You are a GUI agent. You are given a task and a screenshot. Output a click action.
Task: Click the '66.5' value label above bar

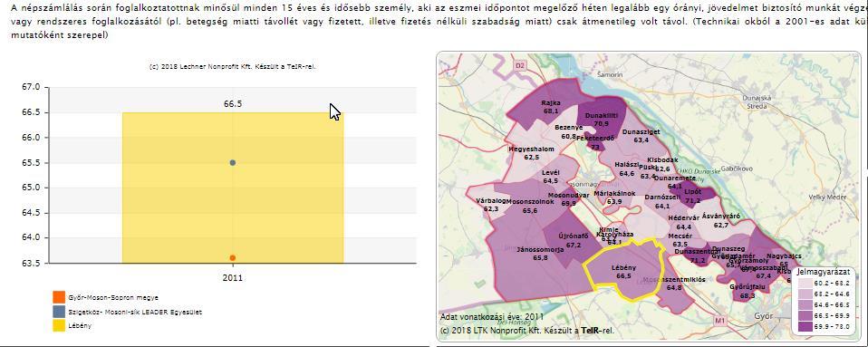pyautogui.click(x=233, y=103)
